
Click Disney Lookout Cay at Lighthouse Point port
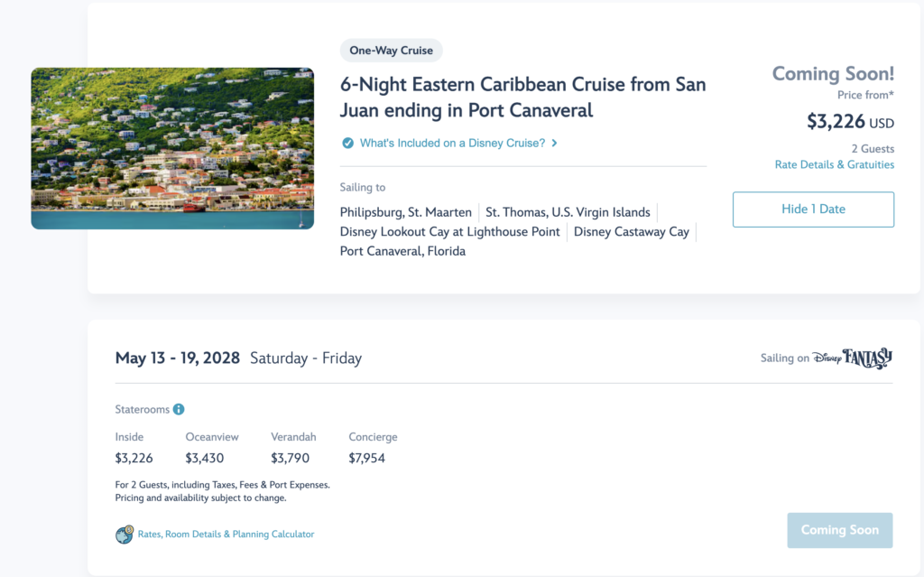pos(449,232)
